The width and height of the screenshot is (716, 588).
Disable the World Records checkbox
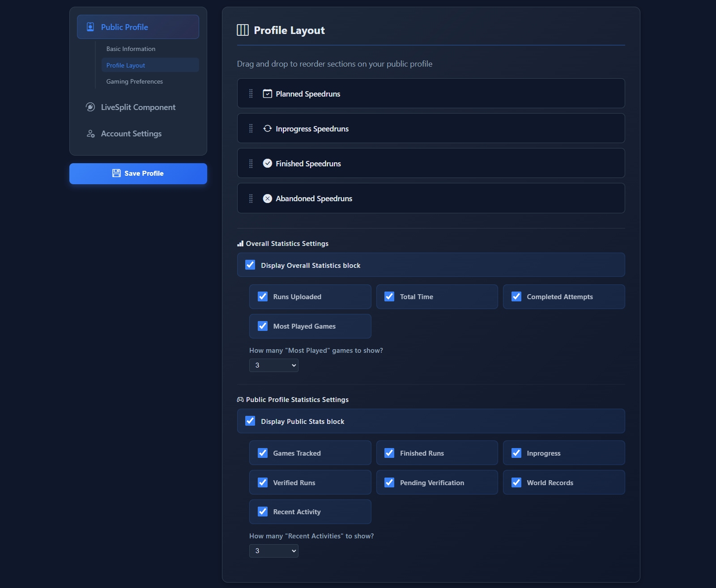tap(516, 482)
